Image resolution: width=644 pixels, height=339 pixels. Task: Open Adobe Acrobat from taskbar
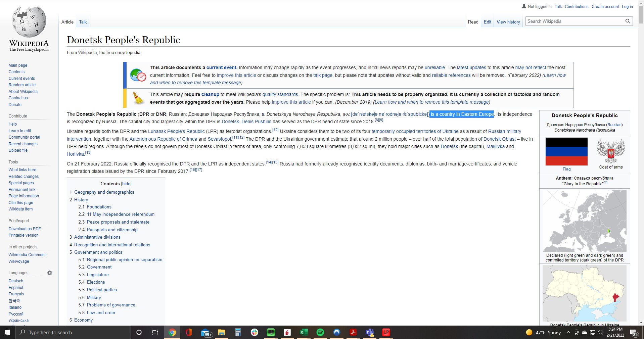(x=353, y=332)
